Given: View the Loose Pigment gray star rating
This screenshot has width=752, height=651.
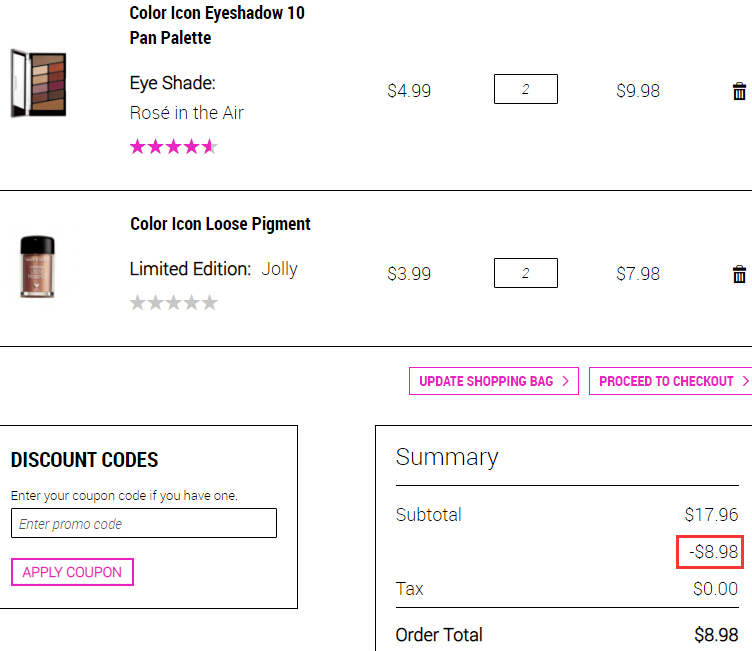Looking at the screenshot, I should pos(174,303).
